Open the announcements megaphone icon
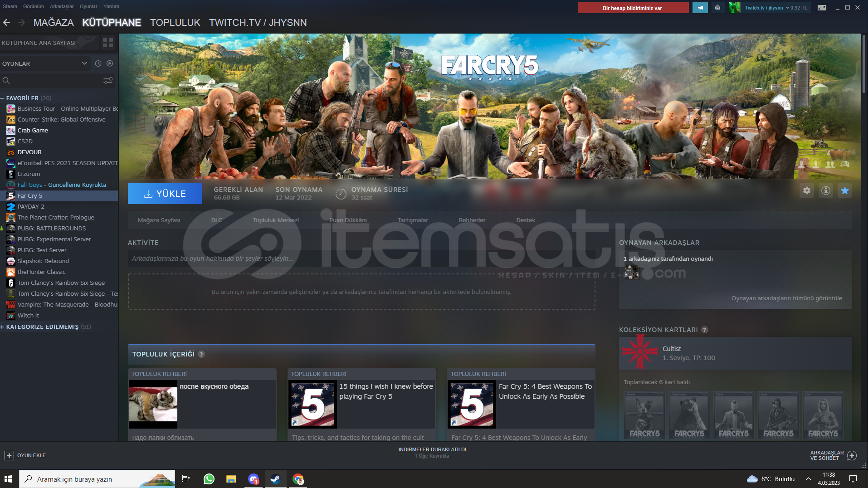Screen dimensions: 868x488 [x=700, y=8]
